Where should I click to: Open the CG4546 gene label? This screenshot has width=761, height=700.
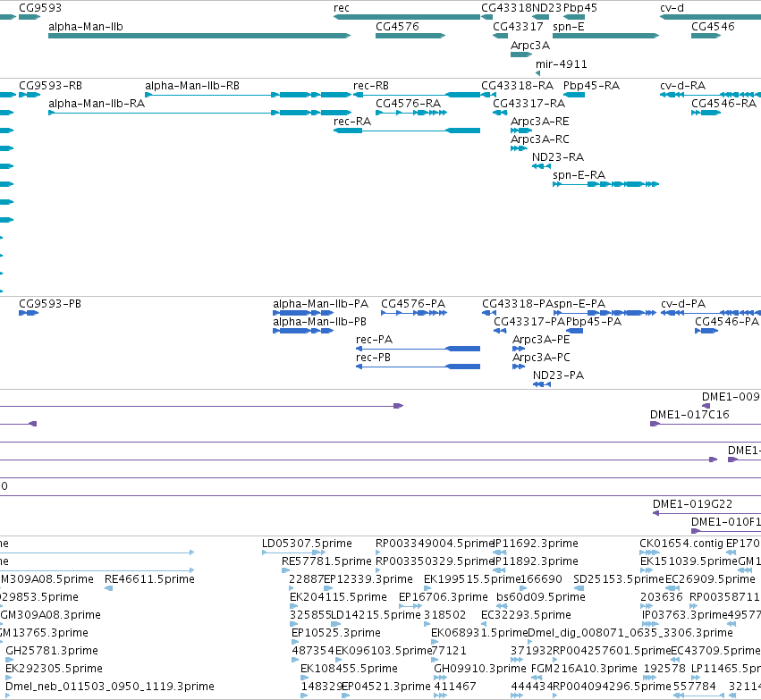(713, 27)
